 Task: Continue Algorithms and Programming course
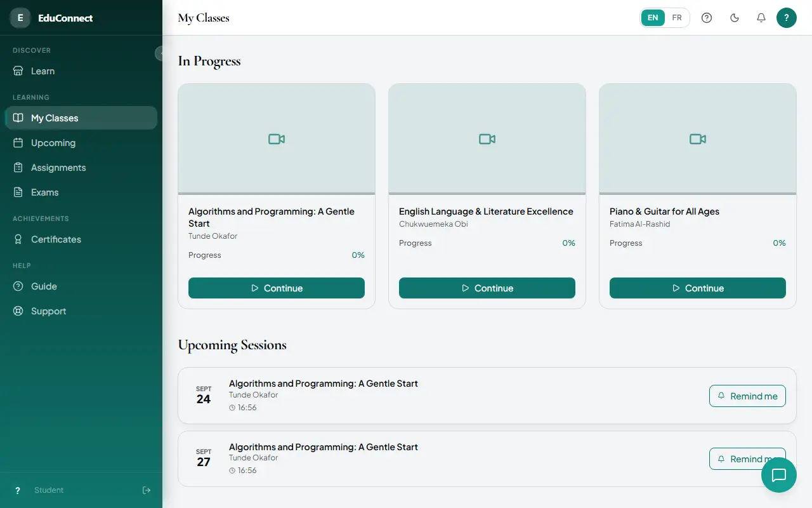[x=277, y=288]
